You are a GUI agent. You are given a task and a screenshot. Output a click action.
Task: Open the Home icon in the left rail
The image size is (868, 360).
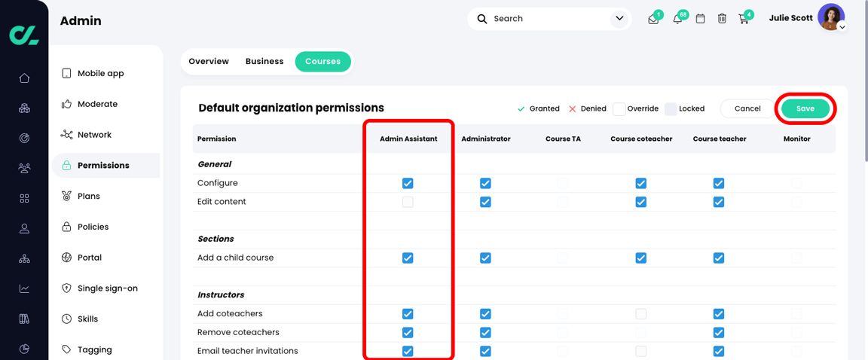(x=24, y=78)
